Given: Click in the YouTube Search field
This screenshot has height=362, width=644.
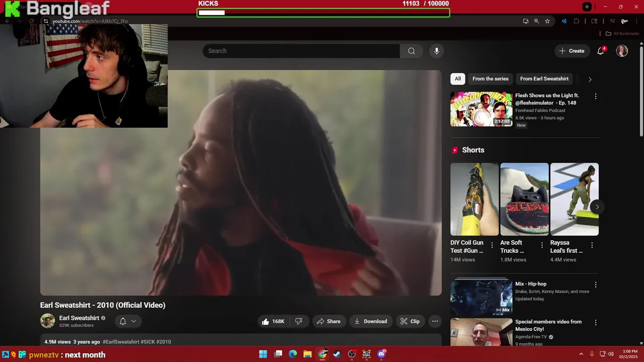Looking at the screenshot, I should (301, 51).
